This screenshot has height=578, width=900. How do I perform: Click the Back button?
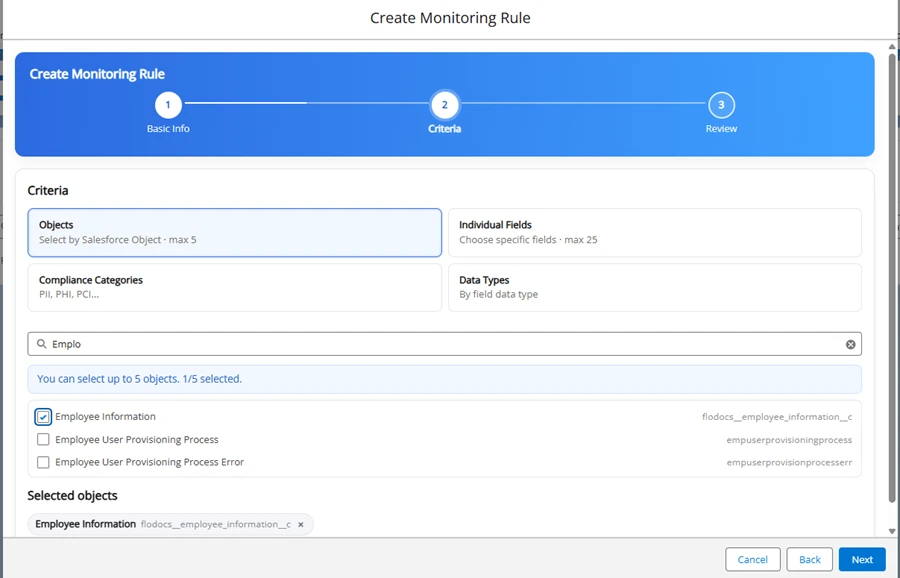809,560
